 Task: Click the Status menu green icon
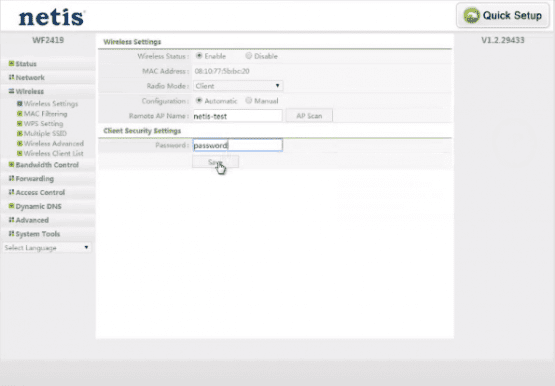click(x=11, y=64)
